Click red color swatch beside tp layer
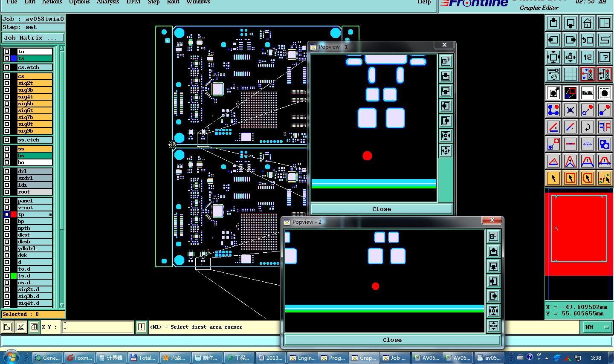The width and height of the screenshot is (614, 364). tap(14, 214)
